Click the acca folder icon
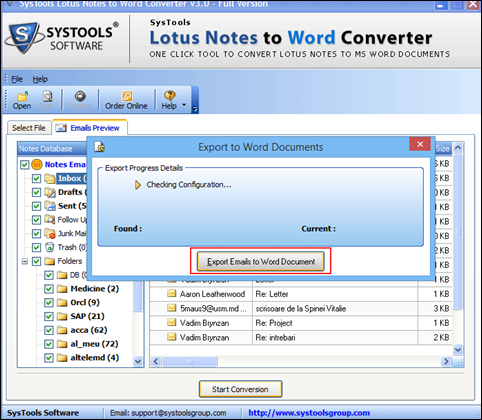 (x=62, y=330)
